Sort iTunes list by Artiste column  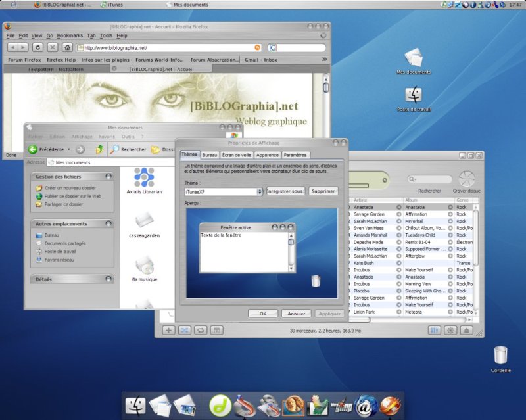point(376,200)
